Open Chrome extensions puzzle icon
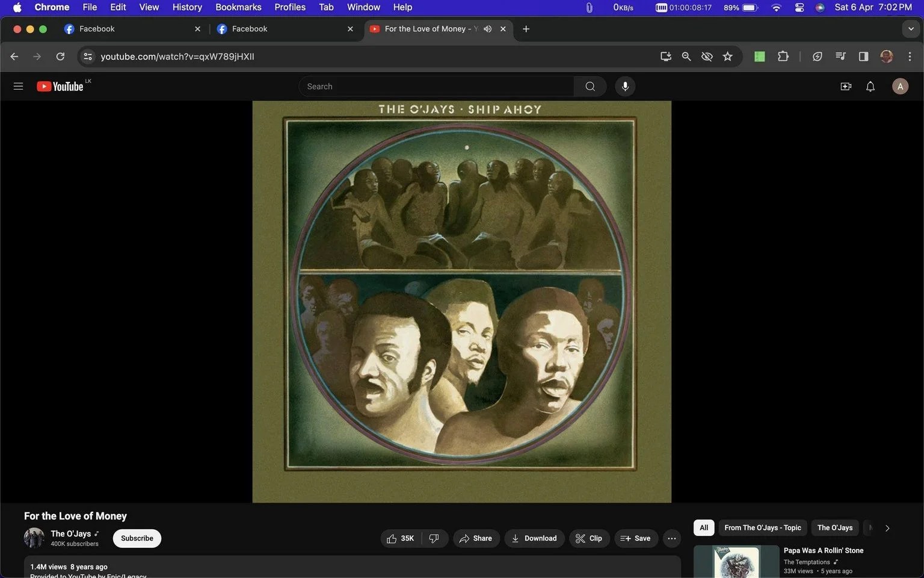Screen dimensions: 924x578 (783, 56)
